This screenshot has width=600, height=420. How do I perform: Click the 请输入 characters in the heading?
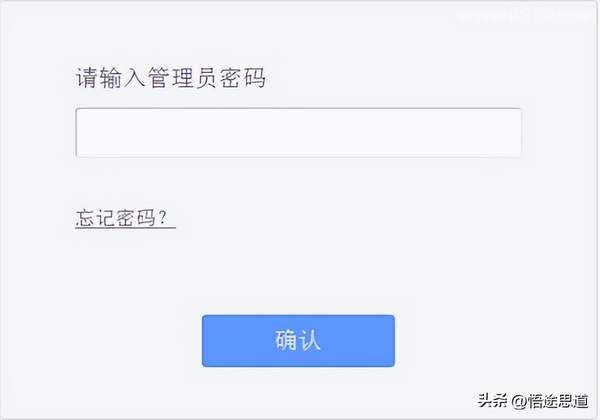pyautogui.click(x=110, y=78)
